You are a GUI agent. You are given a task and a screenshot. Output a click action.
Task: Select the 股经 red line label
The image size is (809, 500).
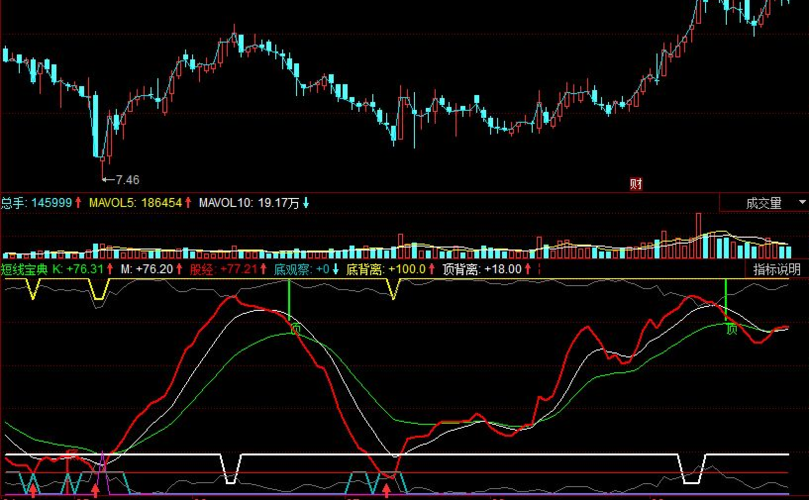pyautogui.click(x=202, y=269)
